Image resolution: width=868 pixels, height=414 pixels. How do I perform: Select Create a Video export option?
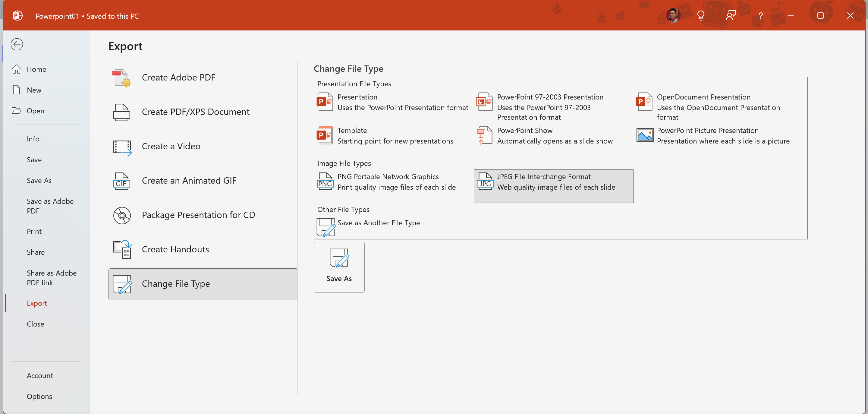click(x=171, y=146)
